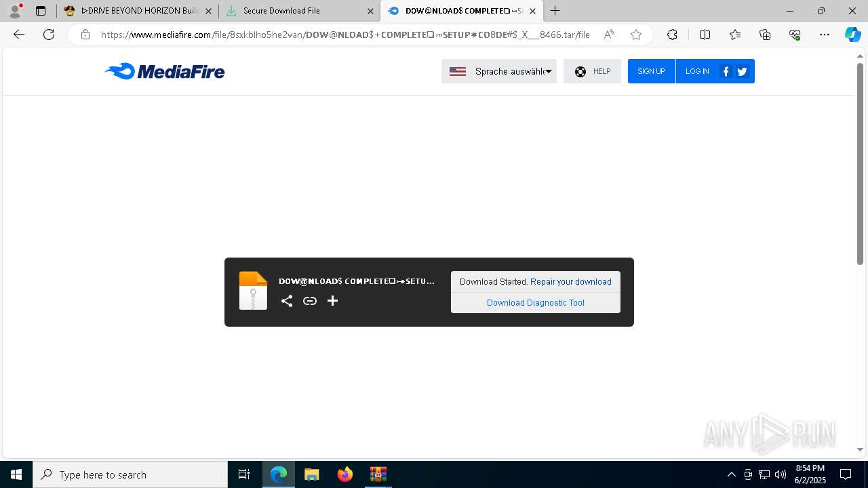The image size is (868, 488).
Task: Click the orange zip file icon
Action: pos(253,291)
